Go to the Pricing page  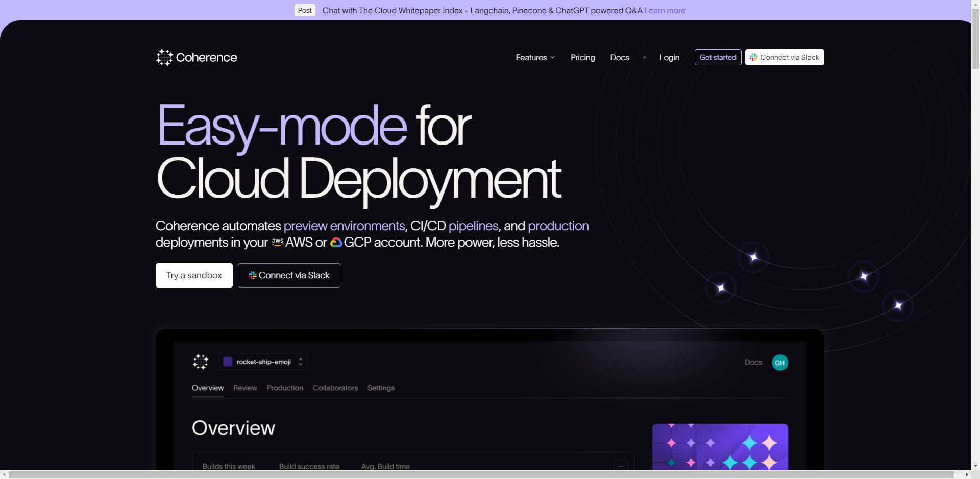tap(582, 57)
